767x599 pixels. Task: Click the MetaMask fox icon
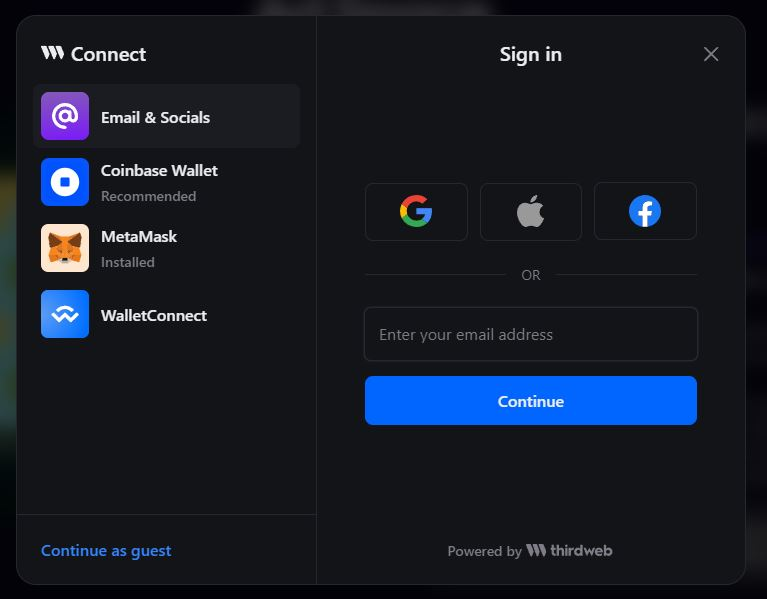[x=65, y=248]
